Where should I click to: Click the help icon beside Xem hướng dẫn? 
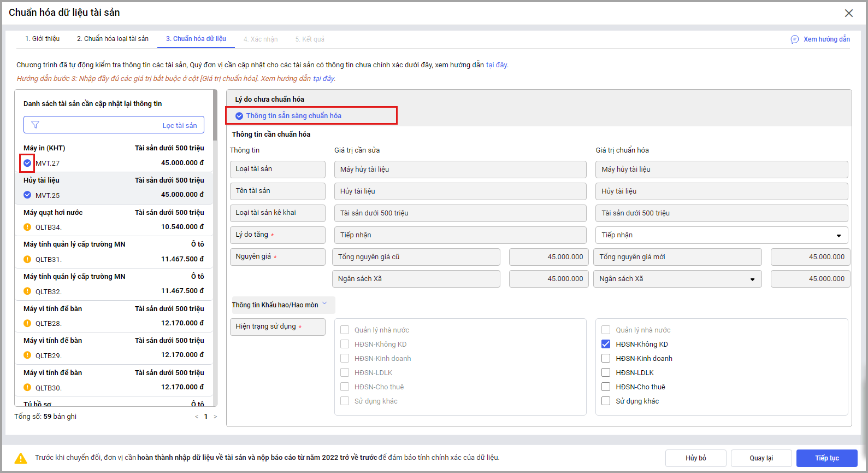(x=795, y=39)
